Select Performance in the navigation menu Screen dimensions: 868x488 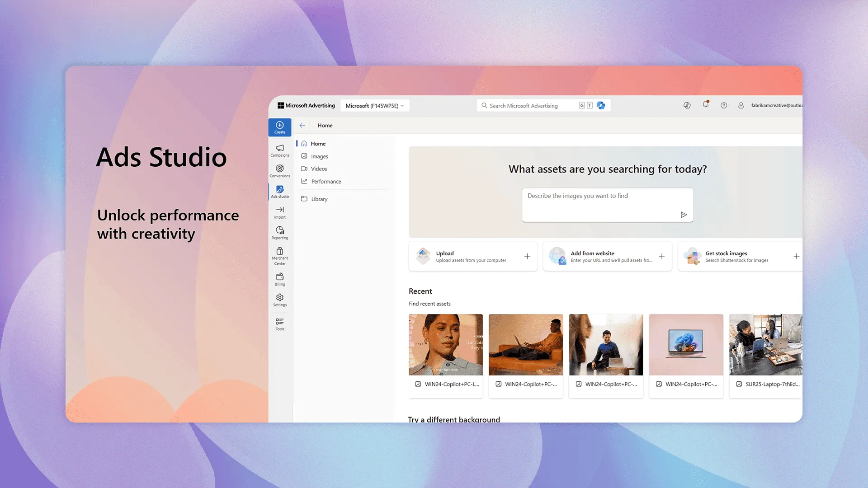pos(326,182)
